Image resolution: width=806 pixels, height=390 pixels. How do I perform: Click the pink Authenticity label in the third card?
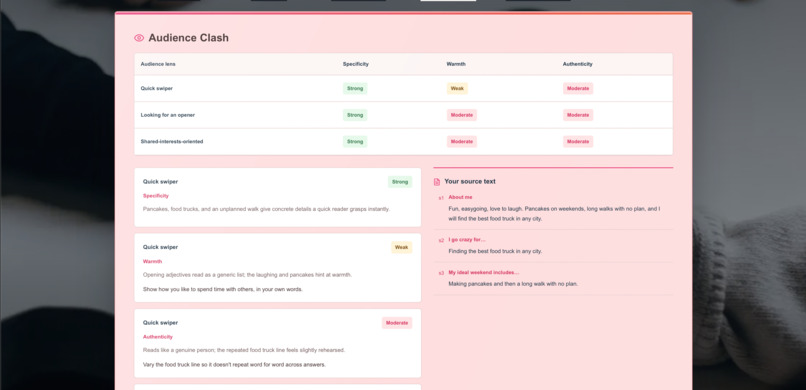point(158,337)
